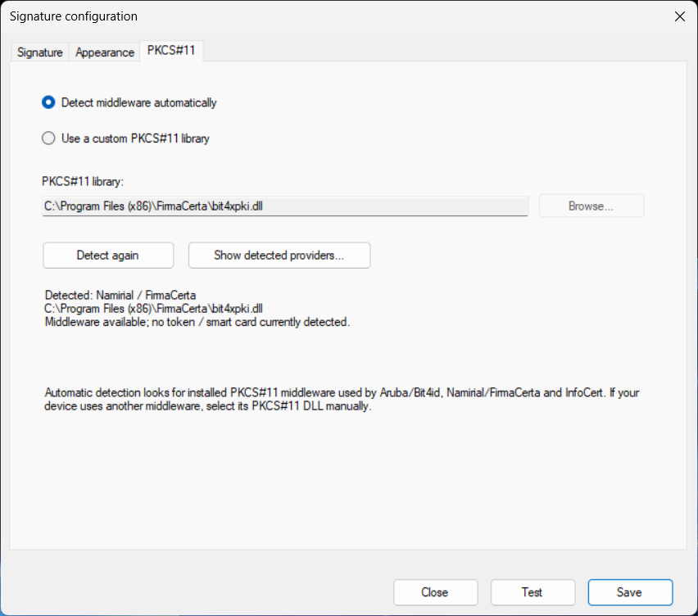
Task: Click the 'Detected: Namirial / FirmaCerta' status text
Action: pos(120,295)
